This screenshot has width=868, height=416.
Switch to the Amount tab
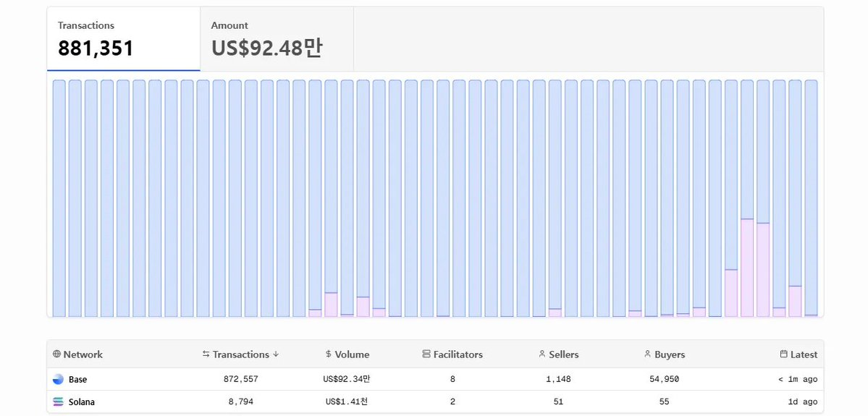277,40
